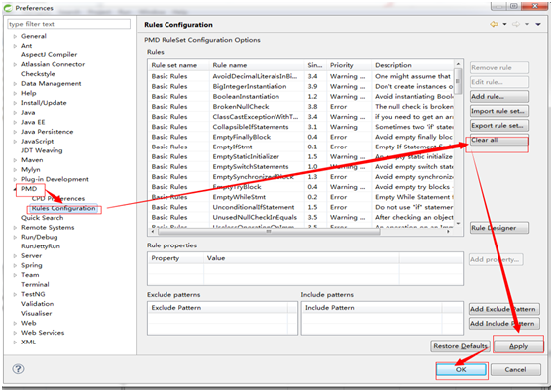This screenshot has height=392, width=553.
Task: Click the Include Pattern column header
Action: 372,308
